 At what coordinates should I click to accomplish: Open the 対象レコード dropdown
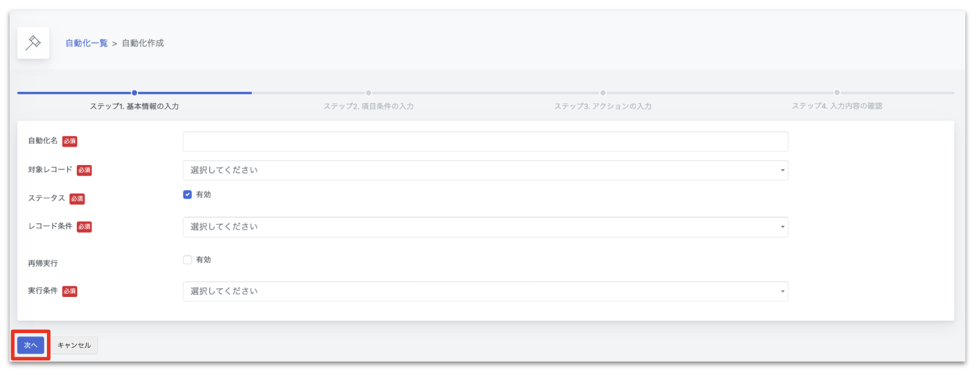(486, 170)
